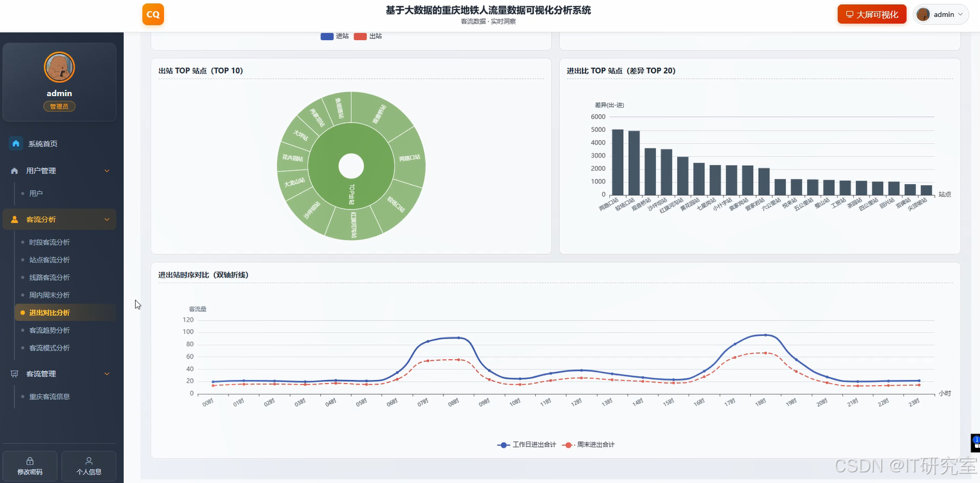Click the 管理员 role badge
This screenshot has width=980, height=483.
click(x=60, y=107)
